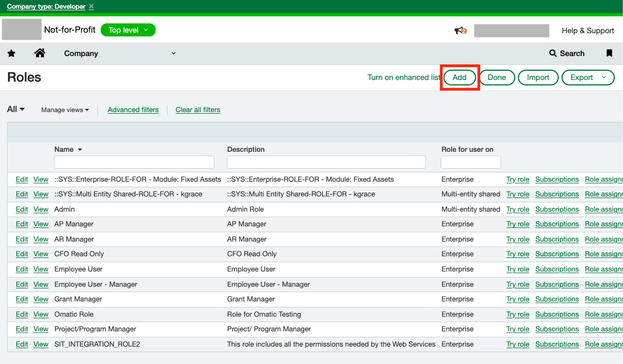View the Employee User - Manager role

(41, 285)
